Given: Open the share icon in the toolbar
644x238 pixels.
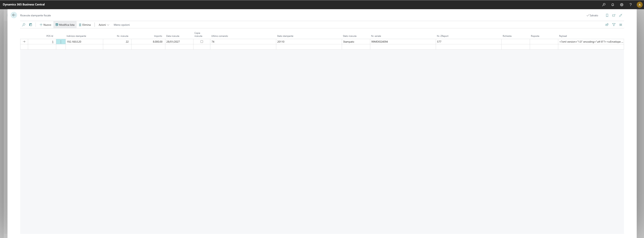Looking at the screenshot, I should coord(607,25).
